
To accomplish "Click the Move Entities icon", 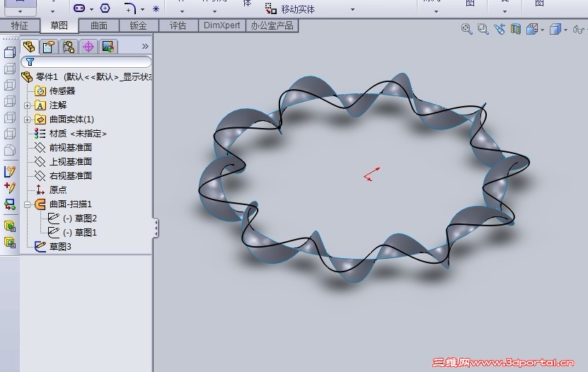I will point(270,8).
